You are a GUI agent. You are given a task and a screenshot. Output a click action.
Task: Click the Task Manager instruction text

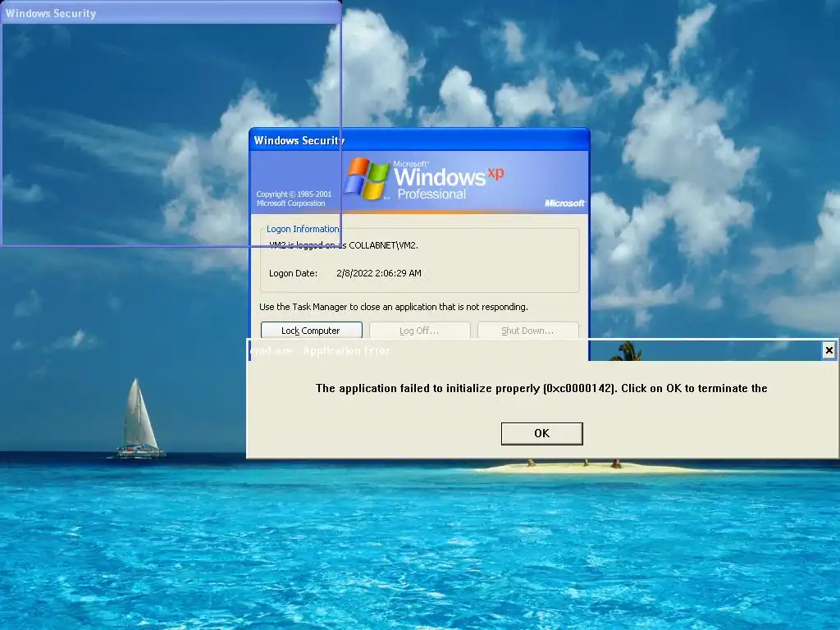click(x=394, y=307)
